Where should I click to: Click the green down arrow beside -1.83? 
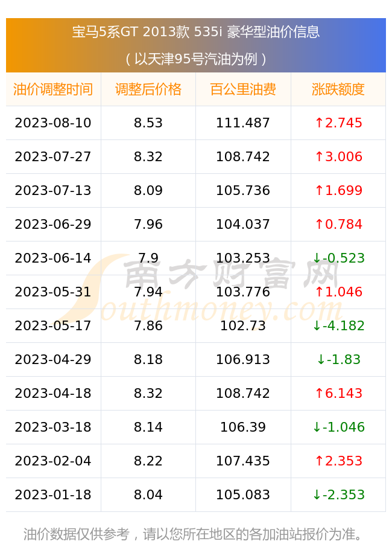pyautogui.click(x=321, y=360)
